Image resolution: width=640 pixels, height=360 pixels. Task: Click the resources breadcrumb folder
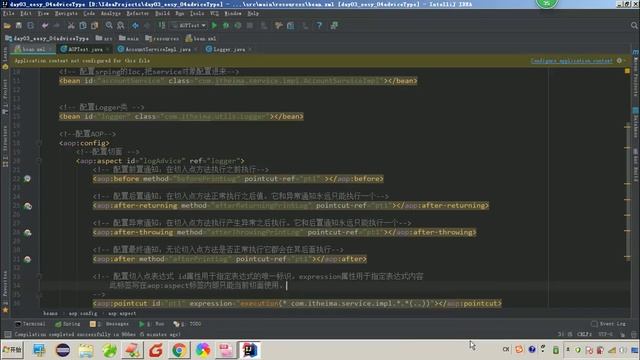click(162, 38)
